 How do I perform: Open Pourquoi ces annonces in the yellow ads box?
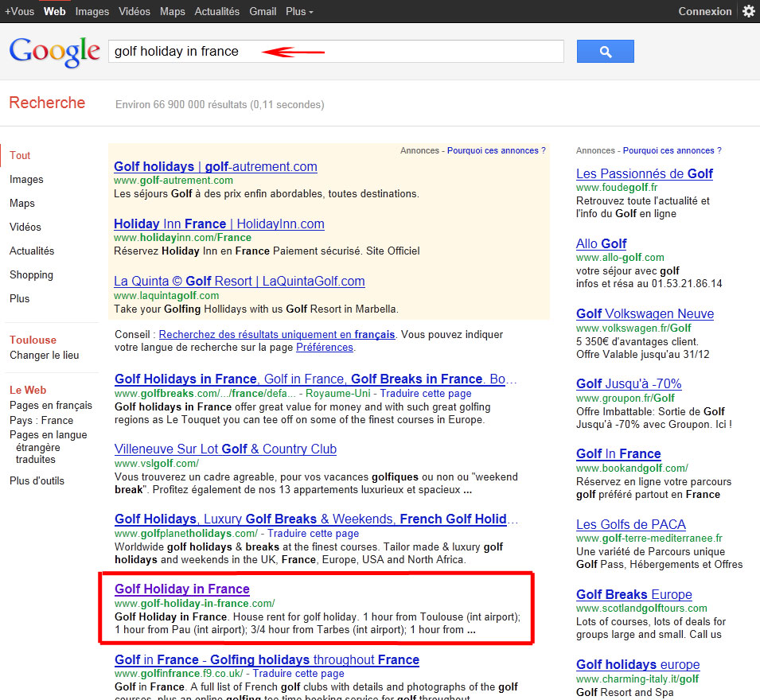point(496,150)
